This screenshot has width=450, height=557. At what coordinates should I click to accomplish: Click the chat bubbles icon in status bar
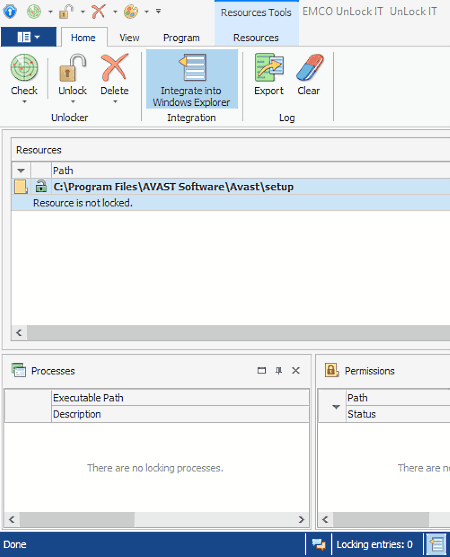[x=319, y=544]
